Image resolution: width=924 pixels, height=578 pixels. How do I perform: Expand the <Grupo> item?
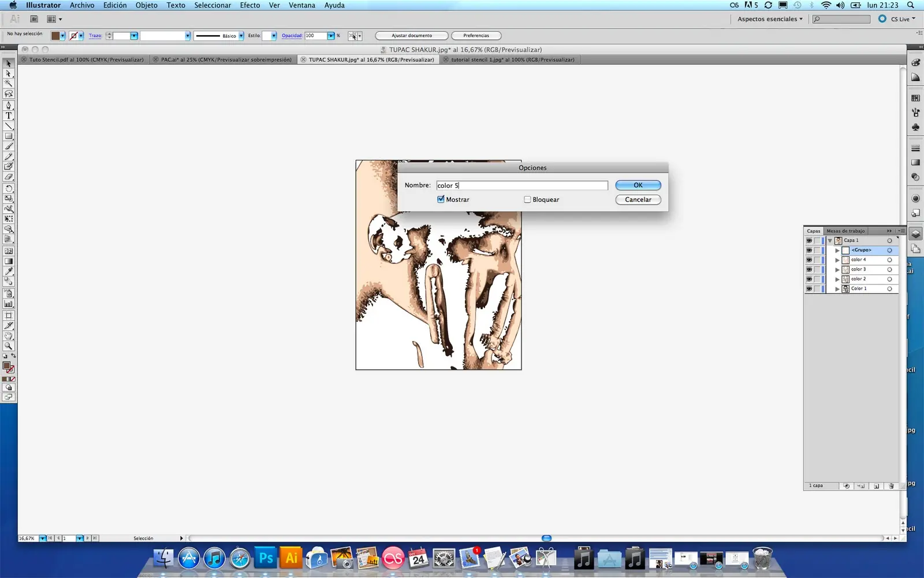[837, 250]
